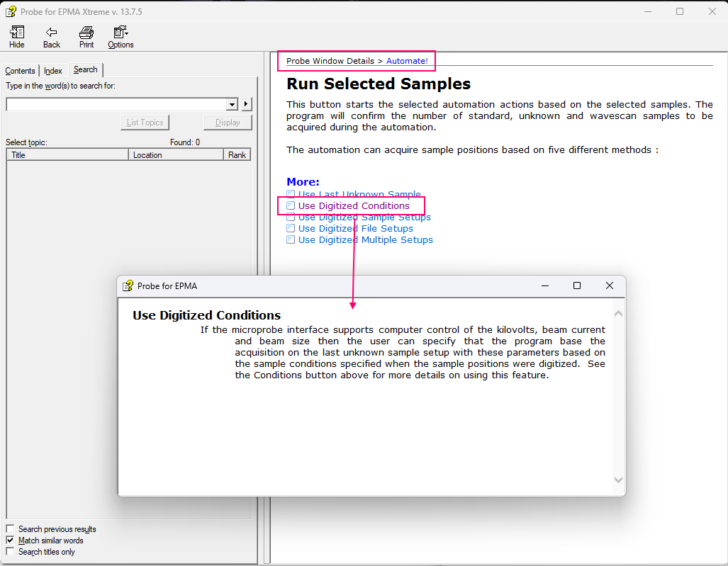Click the Print toolbar icon
728x566 pixels.
click(x=86, y=33)
